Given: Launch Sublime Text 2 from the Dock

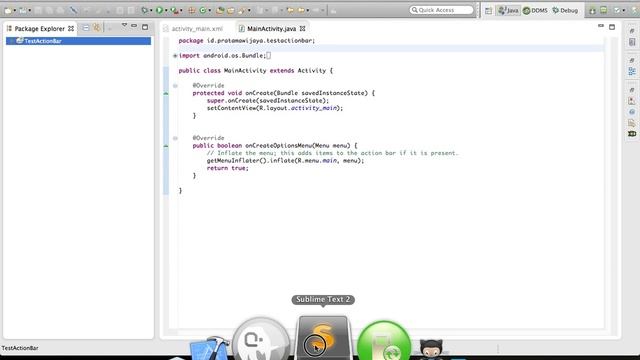Looking at the screenshot, I should [323, 338].
